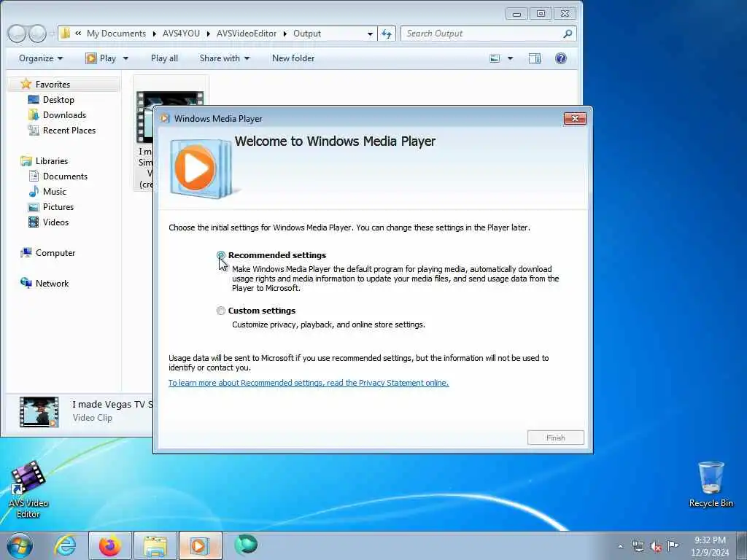Expand the view options dropdown arrow
747x560 pixels.
click(x=510, y=58)
